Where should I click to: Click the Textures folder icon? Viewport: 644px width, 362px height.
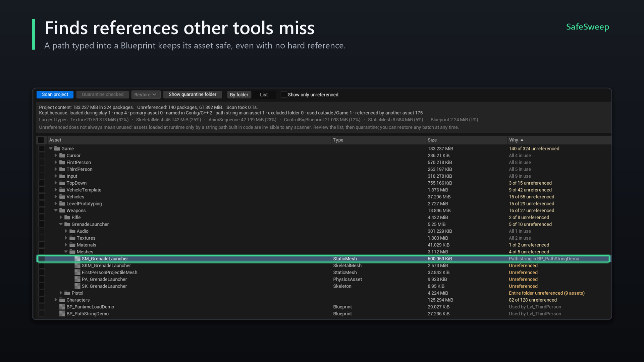coord(72,238)
